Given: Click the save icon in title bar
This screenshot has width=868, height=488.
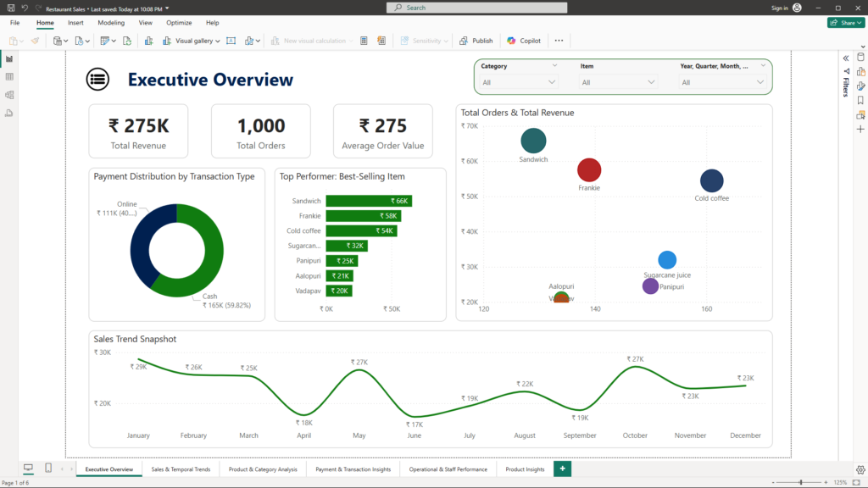Looking at the screenshot, I should coord(10,8).
